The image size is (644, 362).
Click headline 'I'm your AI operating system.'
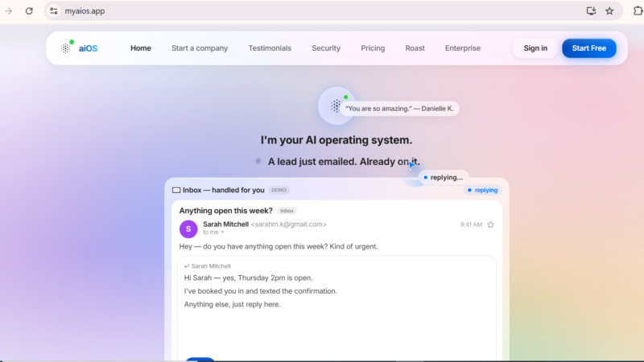click(336, 140)
